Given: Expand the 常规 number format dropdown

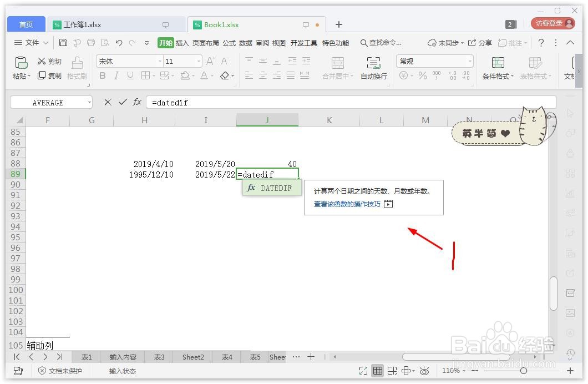Looking at the screenshot, I should (x=470, y=61).
